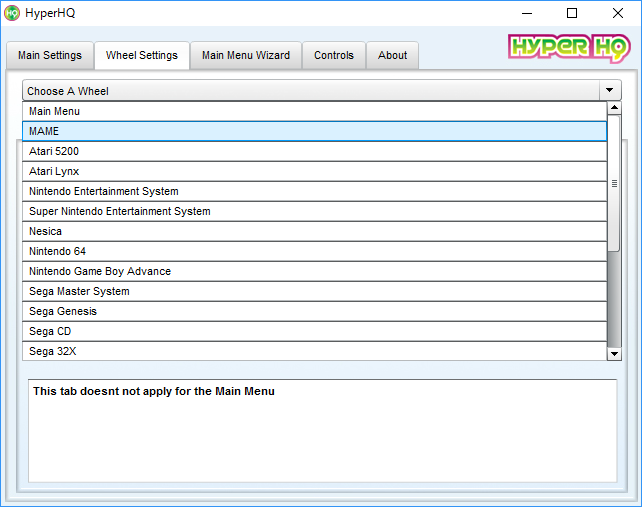
Task: Choose Main Menu from the wheel list
Action: pyautogui.click(x=314, y=111)
